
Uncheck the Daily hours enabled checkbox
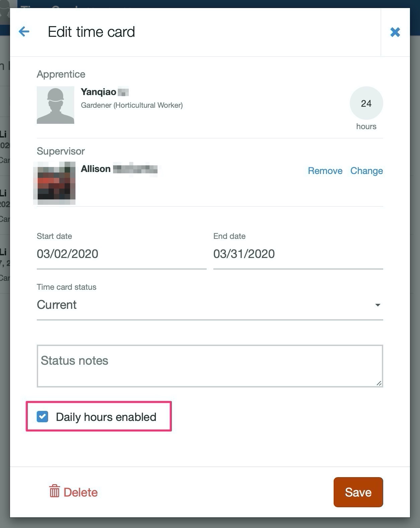pyautogui.click(x=42, y=417)
